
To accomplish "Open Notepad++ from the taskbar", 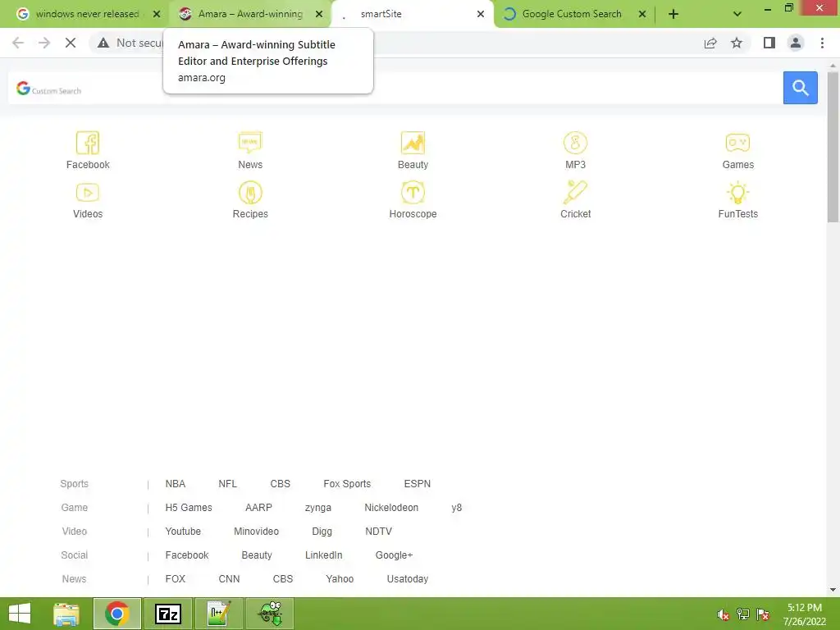I will point(218,614).
